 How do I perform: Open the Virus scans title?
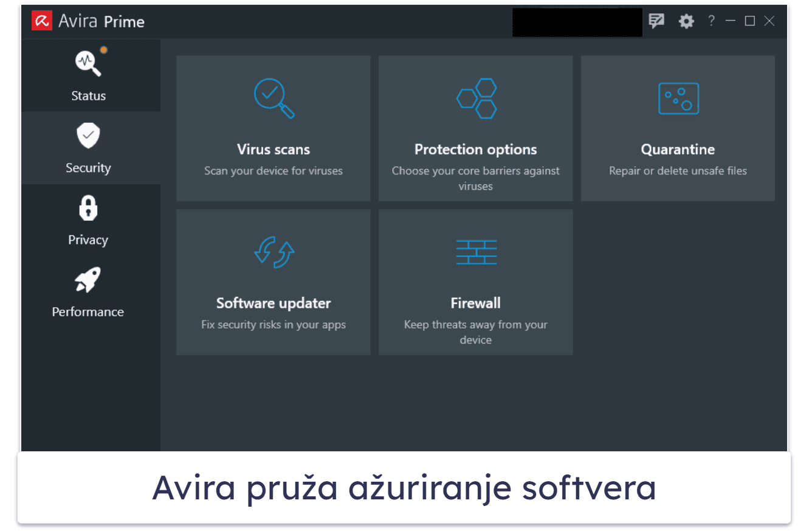274,150
